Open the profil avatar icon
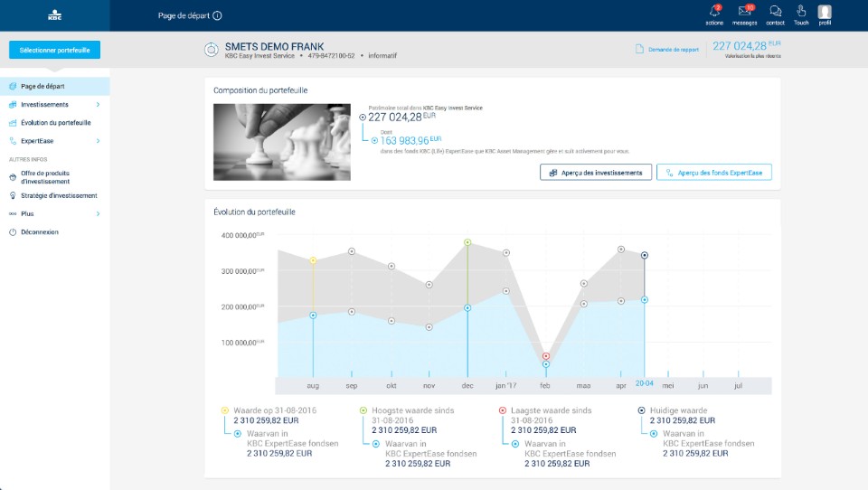 pyautogui.click(x=825, y=12)
